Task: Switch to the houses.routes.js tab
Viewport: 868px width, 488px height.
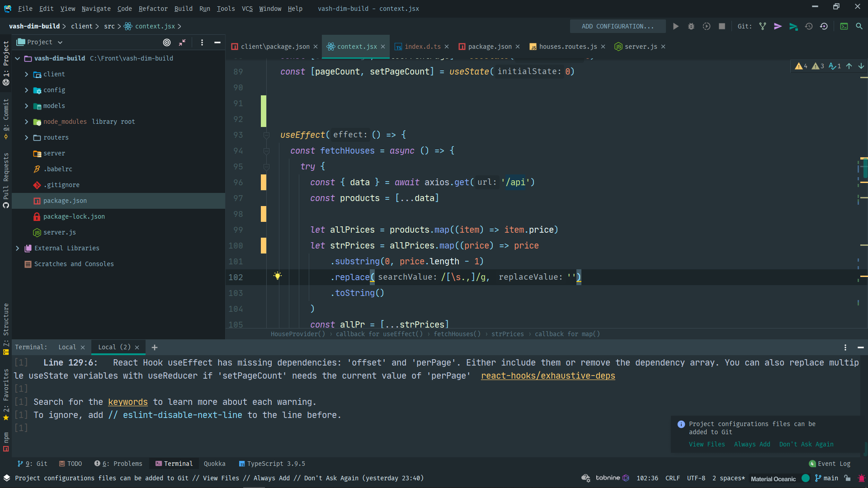Action: pos(567,47)
